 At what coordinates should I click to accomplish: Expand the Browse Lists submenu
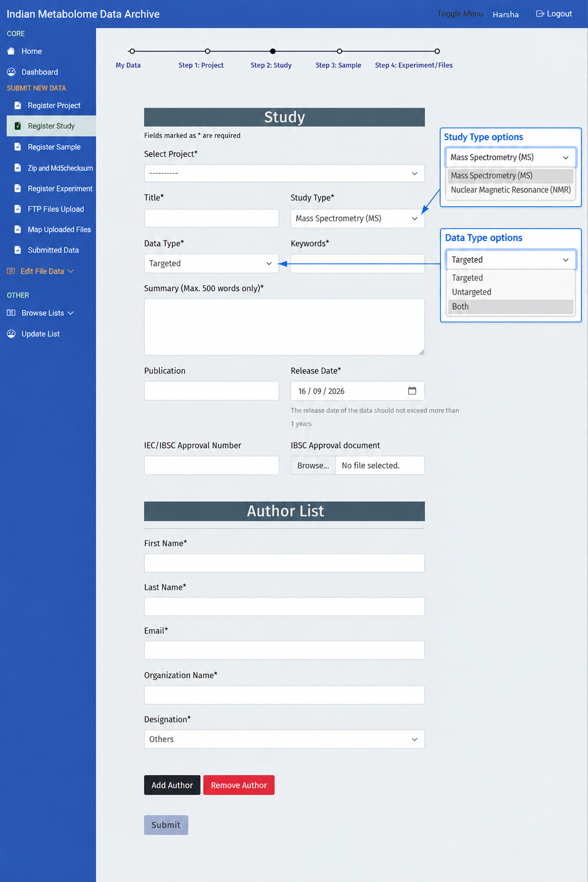coord(71,313)
